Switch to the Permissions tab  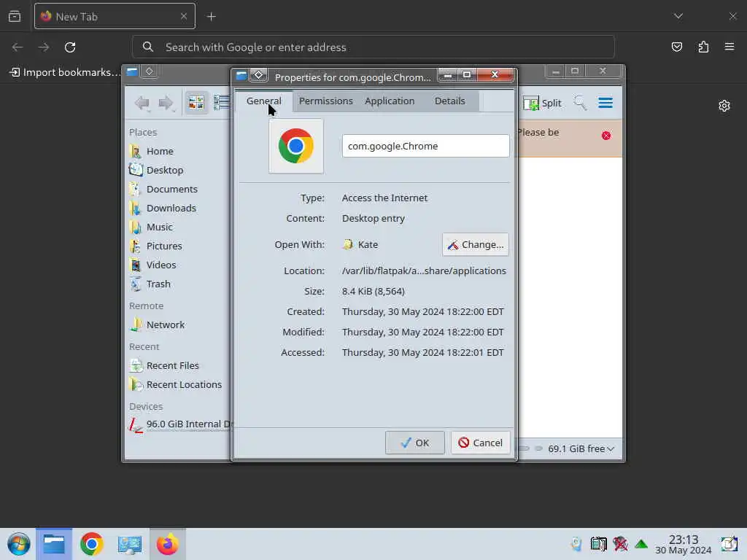coord(326,101)
